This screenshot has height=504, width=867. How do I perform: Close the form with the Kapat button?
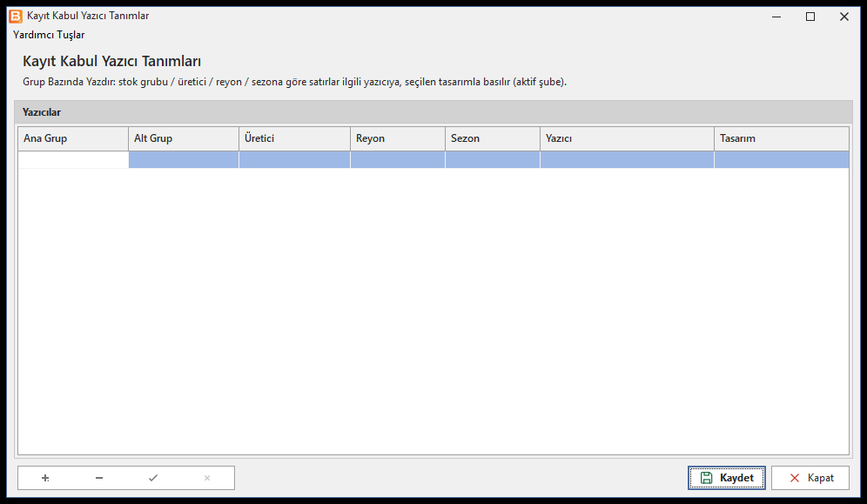pyautogui.click(x=810, y=478)
